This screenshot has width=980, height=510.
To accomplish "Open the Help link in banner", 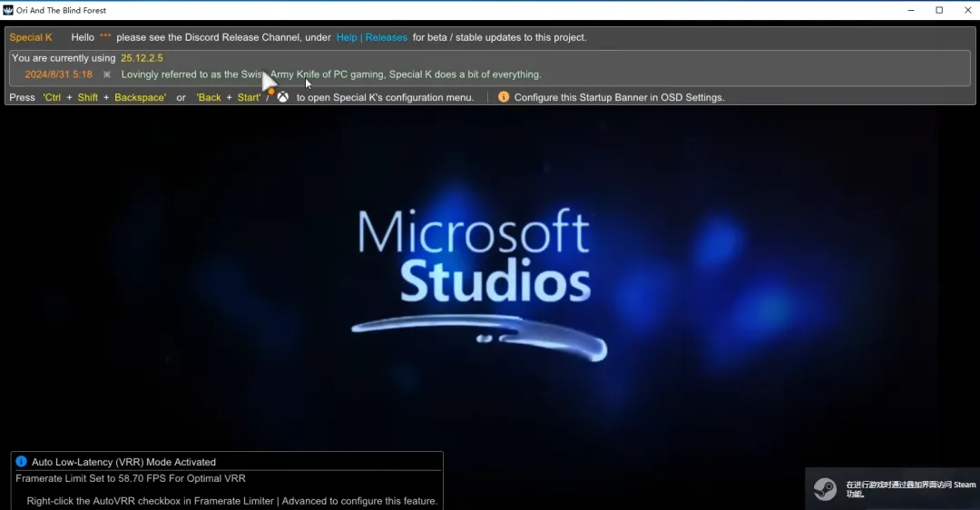I will pos(347,37).
